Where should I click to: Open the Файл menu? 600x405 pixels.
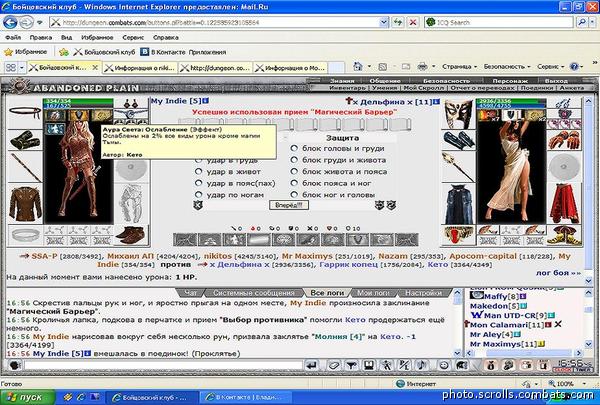click(x=13, y=38)
